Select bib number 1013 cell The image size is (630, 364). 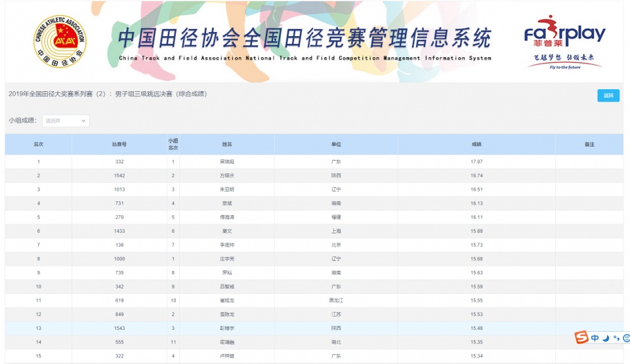pos(119,190)
